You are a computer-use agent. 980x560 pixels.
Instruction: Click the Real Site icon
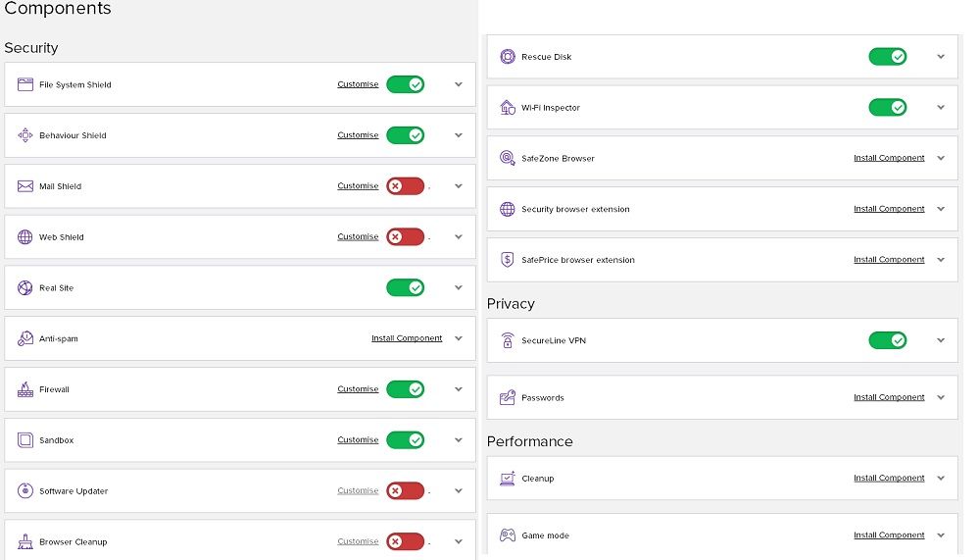(x=25, y=287)
